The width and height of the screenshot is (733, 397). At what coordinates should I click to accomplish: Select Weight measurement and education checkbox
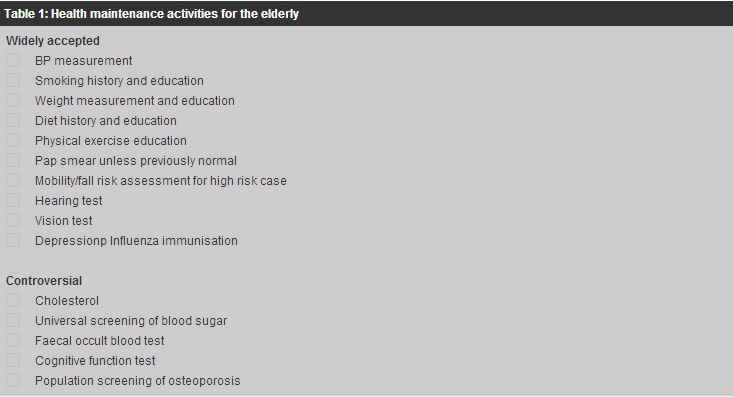click(13, 101)
